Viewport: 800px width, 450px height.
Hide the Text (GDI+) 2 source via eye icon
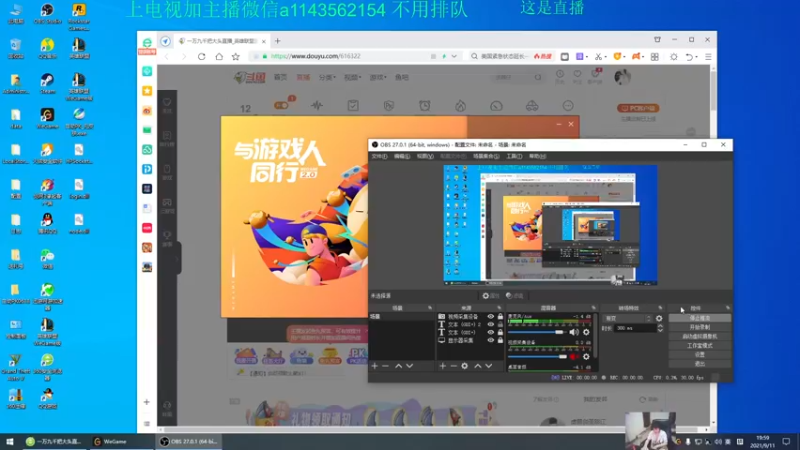pos(490,324)
